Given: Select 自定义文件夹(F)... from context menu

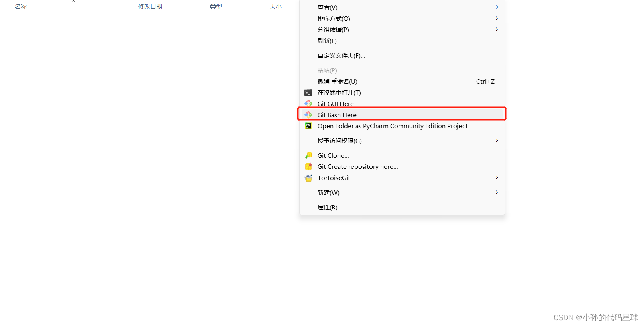Looking at the screenshot, I should (x=402, y=55).
